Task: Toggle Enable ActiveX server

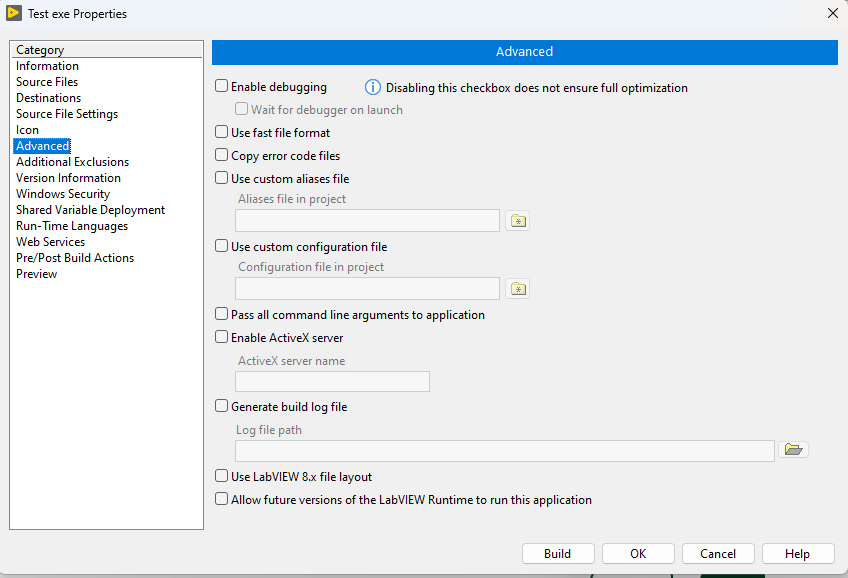Action: (x=221, y=337)
